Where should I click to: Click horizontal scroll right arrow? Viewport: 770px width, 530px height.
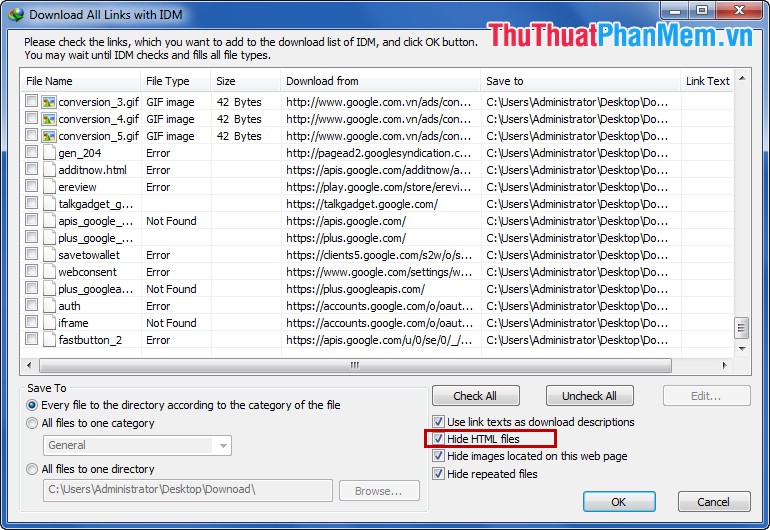[724, 365]
